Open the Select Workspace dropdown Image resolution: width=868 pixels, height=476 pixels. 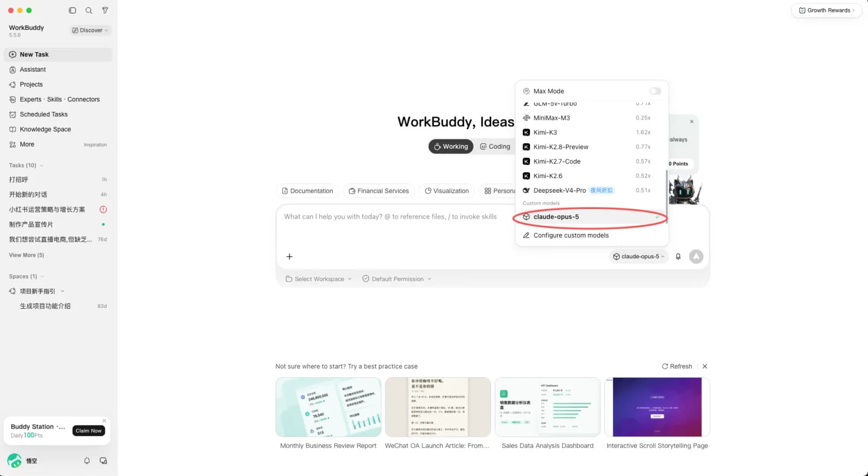click(319, 279)
